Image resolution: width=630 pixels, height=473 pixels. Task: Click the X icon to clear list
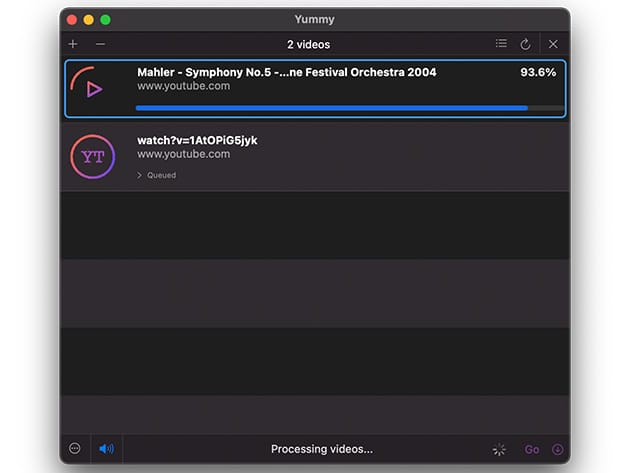[553, 44]
